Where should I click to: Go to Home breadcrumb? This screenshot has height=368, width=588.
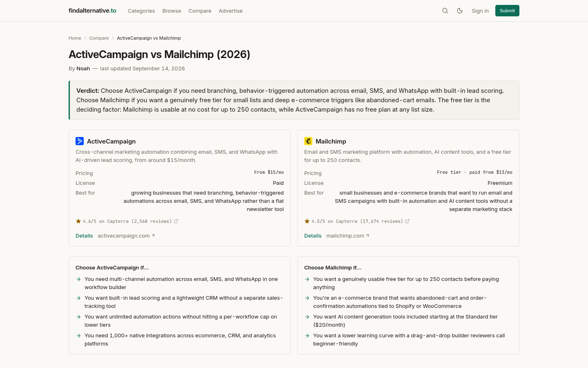75,38
